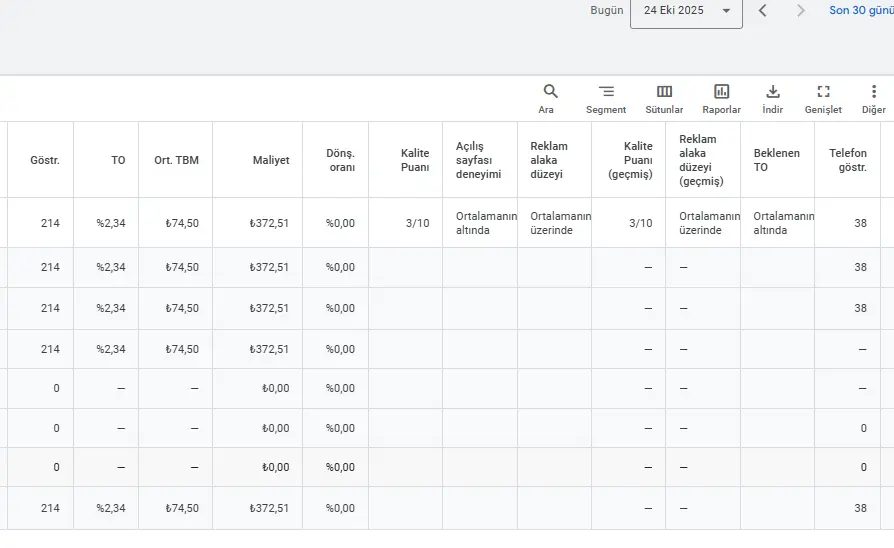Open the Diğer more options menu
This screenshot has width=894, height=548.
click(x=873, y=92)
